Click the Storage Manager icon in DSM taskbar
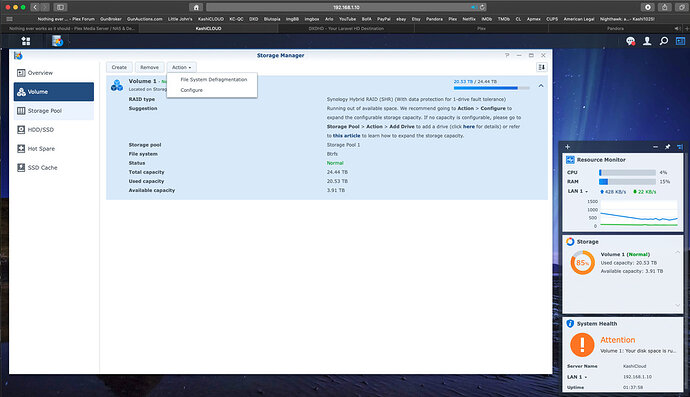 pyautogui.click(x=57, y=41)
